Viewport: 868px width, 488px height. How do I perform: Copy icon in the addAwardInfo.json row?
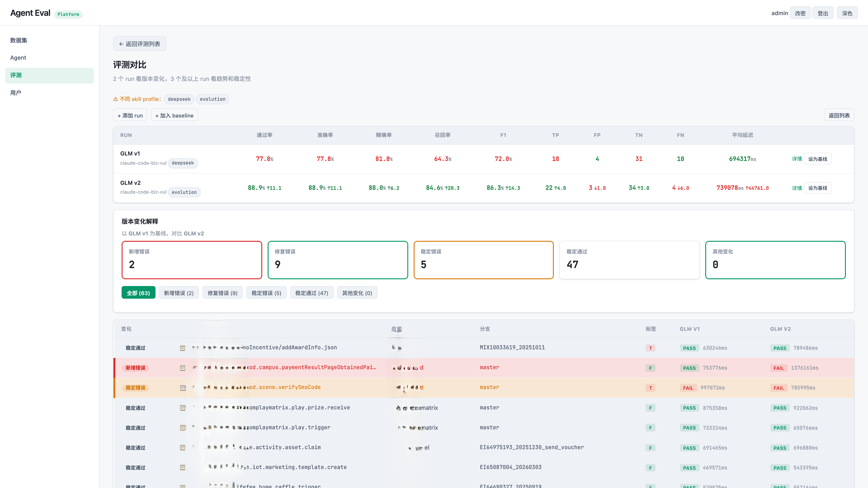click(183, 348)
